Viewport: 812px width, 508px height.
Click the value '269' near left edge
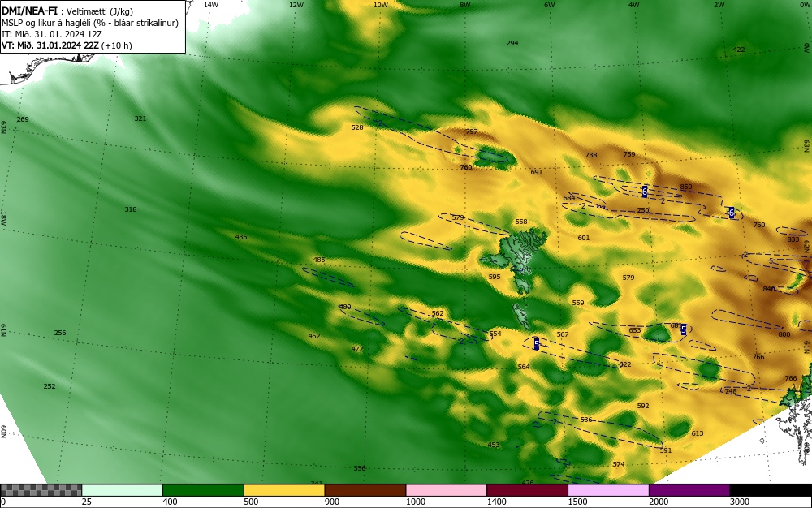pos(23,119)
